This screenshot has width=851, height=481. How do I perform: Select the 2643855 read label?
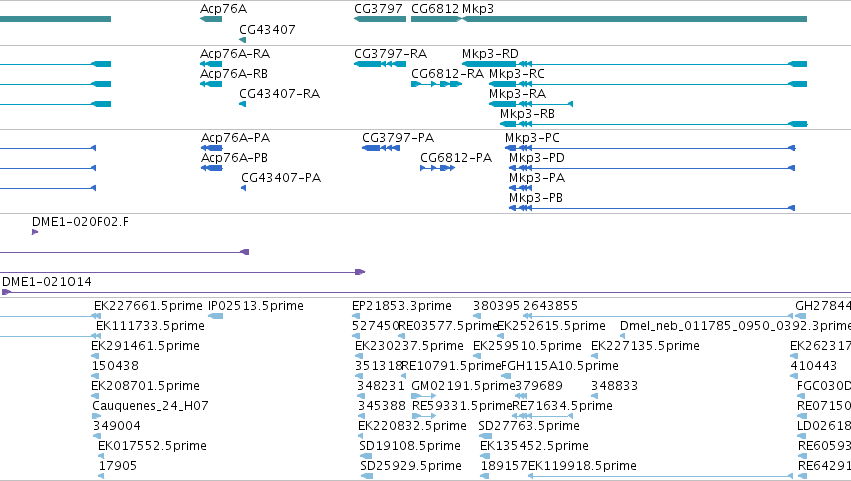[550, 306]
